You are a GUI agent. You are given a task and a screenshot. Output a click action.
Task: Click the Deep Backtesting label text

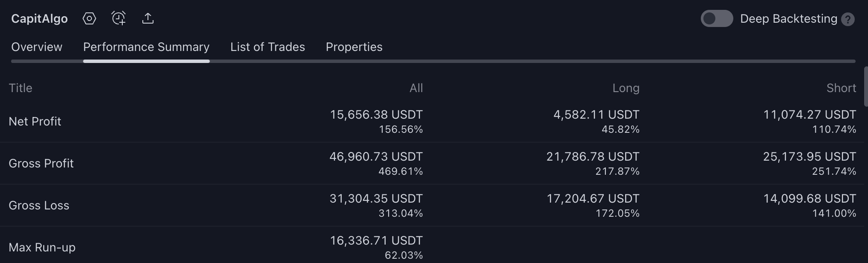coord(788,18)
